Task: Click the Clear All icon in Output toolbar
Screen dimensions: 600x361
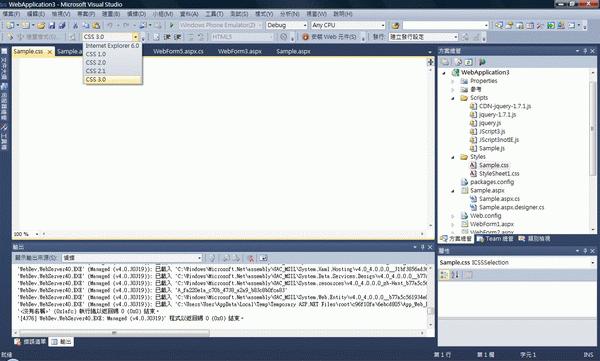Action: [251, 258]
